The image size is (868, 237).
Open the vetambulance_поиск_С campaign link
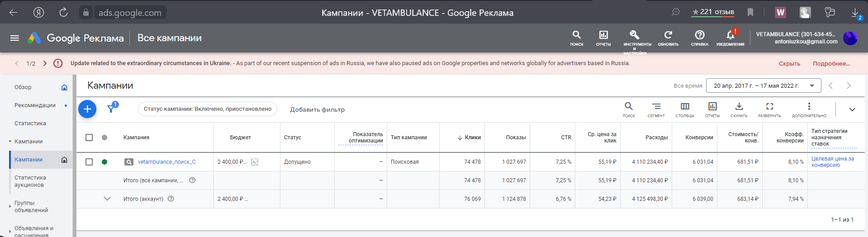pyautogui.click(x=166, y=162)
